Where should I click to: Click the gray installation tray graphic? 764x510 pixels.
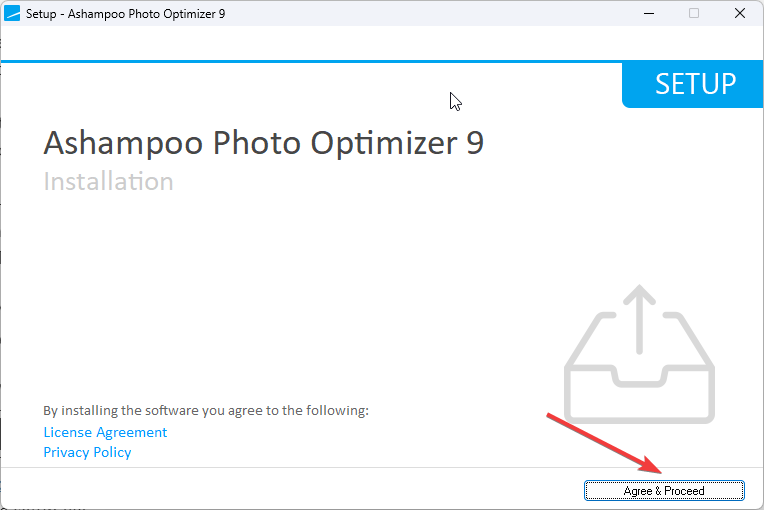click(639, 354)
